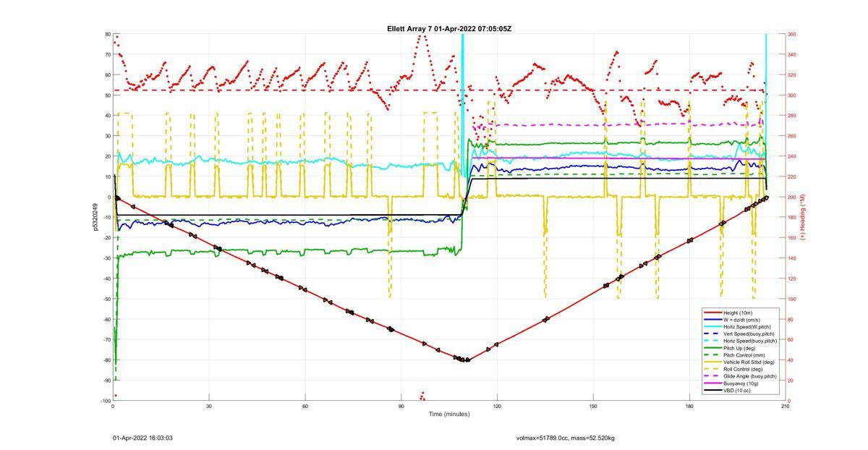Click the "-70" tick on the left axis
The height and width of the screenshot is (450, 868).
point(107,340)
